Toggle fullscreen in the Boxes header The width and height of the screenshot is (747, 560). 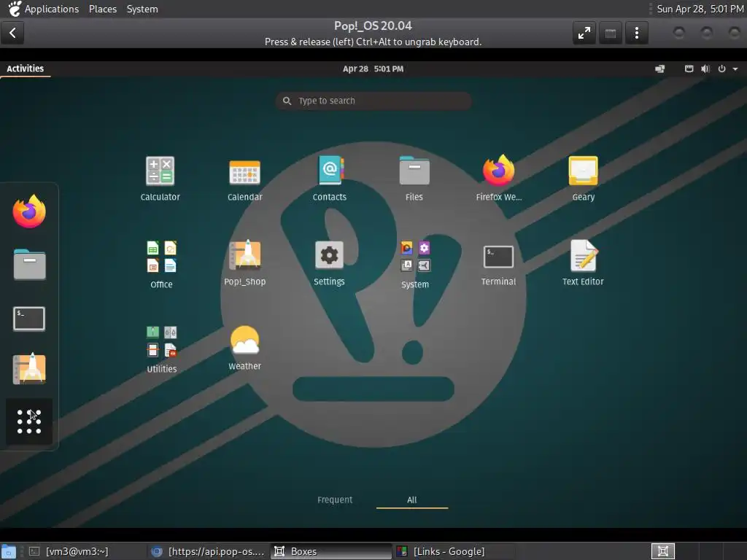click(584, 33)
